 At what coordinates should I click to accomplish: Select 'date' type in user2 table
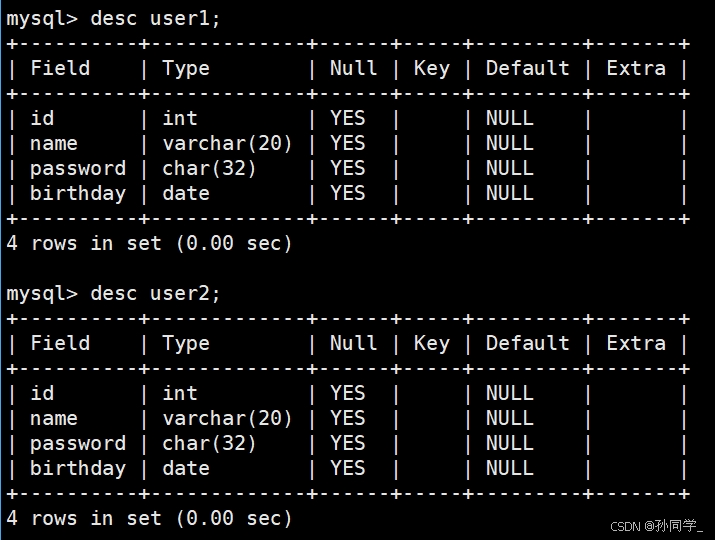pyautogui.click(x=186, y=468)
